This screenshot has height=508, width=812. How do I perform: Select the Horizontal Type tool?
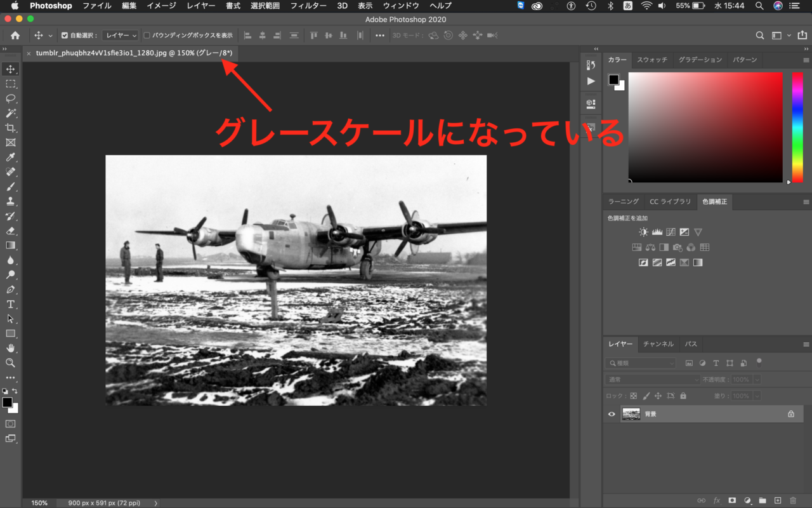[11, 304]
